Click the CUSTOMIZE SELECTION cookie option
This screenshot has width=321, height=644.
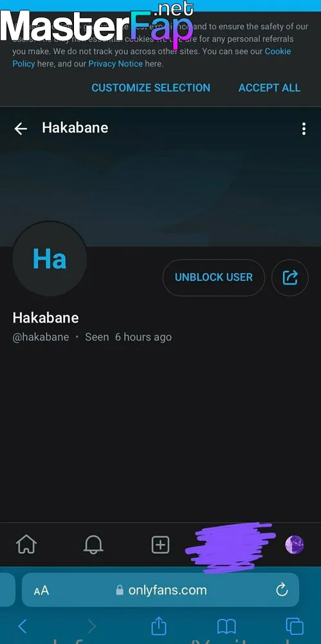pyautogui.click(x=151, y=88)
